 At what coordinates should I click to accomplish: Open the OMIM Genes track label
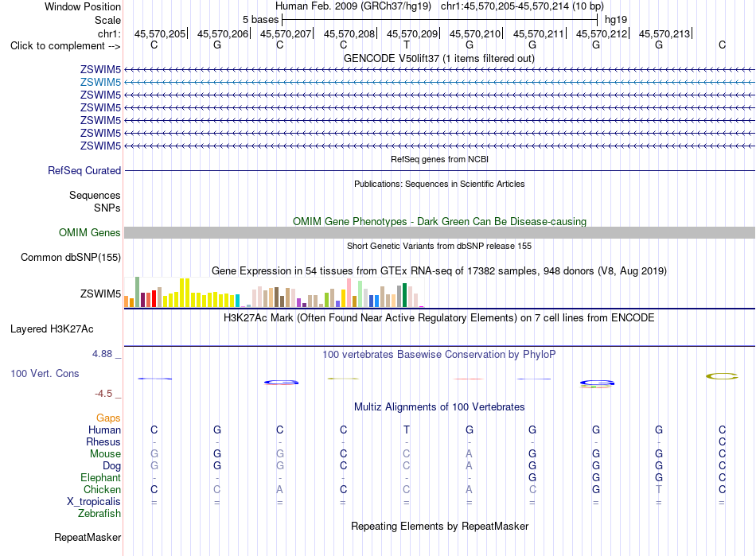(x=89, y=233)
